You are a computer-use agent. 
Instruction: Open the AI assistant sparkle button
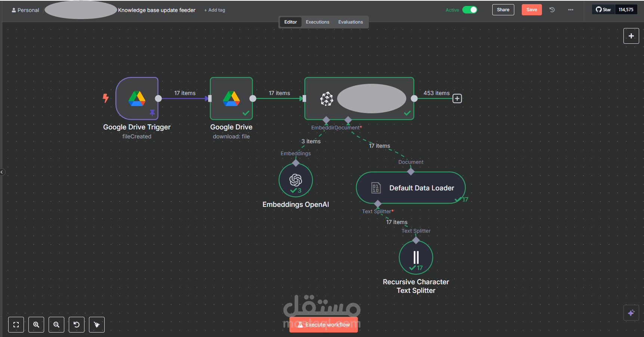coord(631,313)
